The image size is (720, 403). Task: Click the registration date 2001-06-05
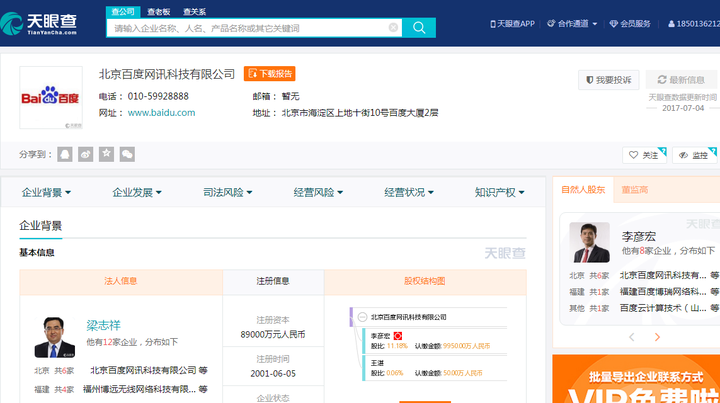[x=273, y=374]
